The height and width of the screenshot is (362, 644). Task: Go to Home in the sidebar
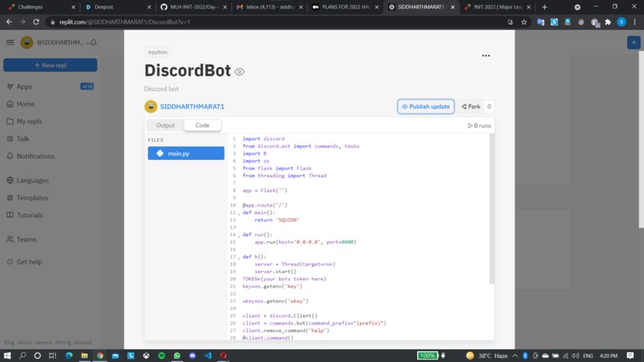[26, 104]
